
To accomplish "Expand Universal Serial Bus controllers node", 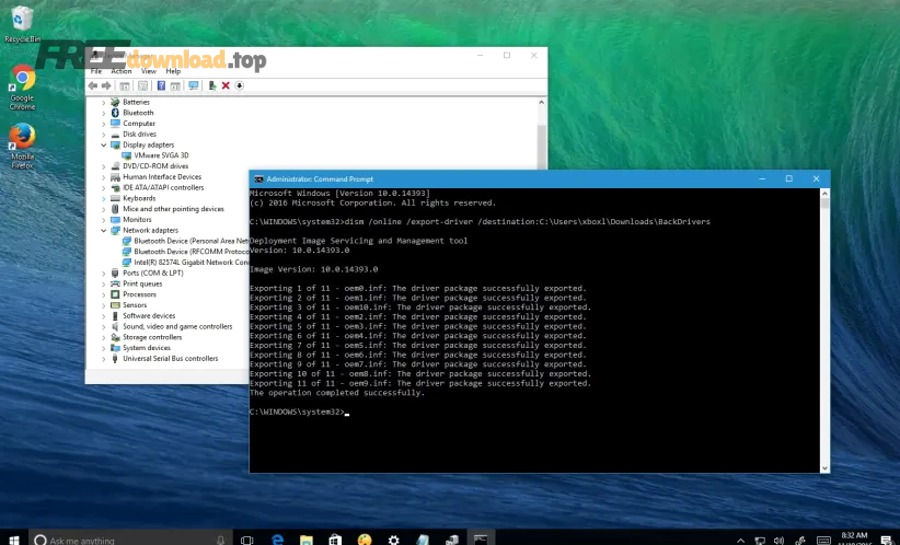I will 103,359.
